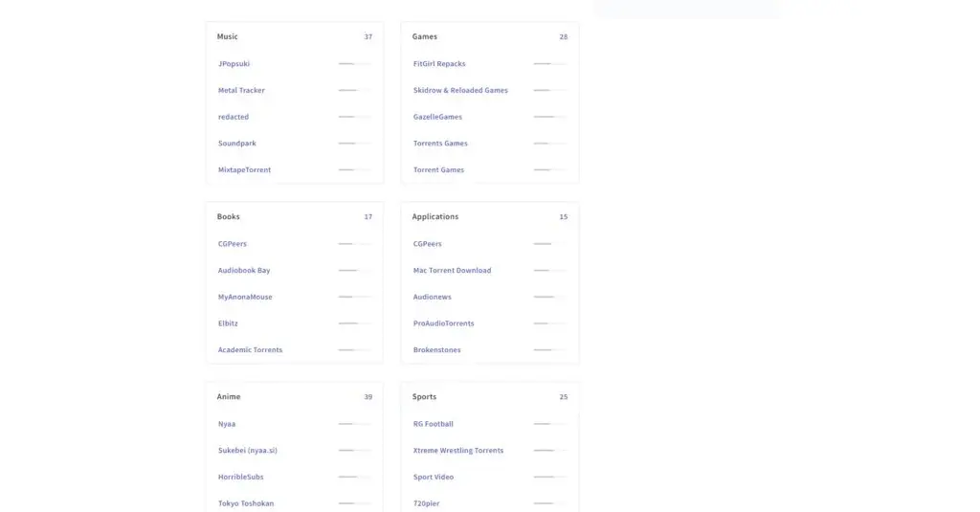Open Soundpark in the Music list
980x512 pixels.
237,144
